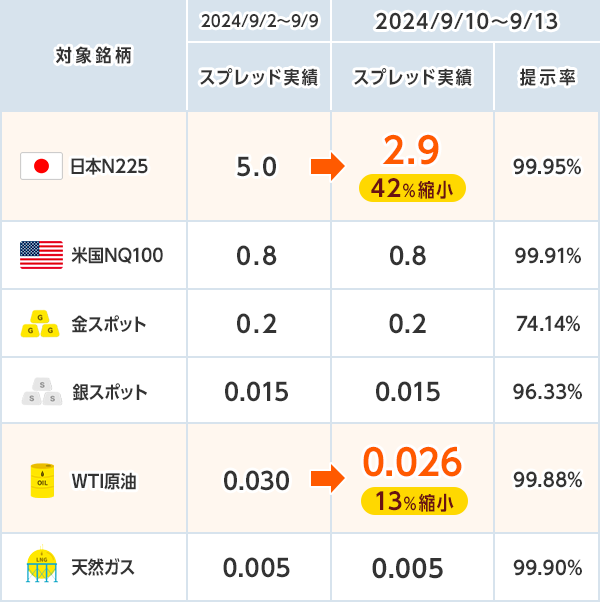Select the 対象銘柄 column header
The height and width of the screenshot is (602, 600).
tap(92, 55)
